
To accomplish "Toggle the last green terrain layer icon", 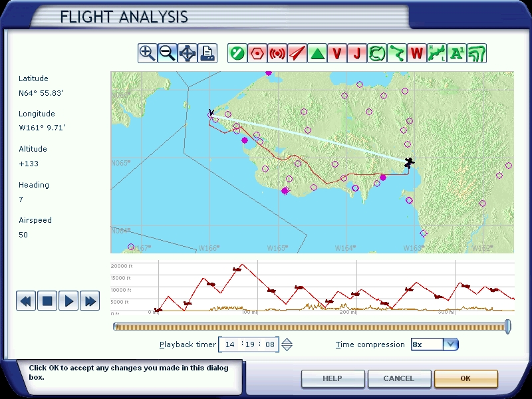I will click(477, 53).
